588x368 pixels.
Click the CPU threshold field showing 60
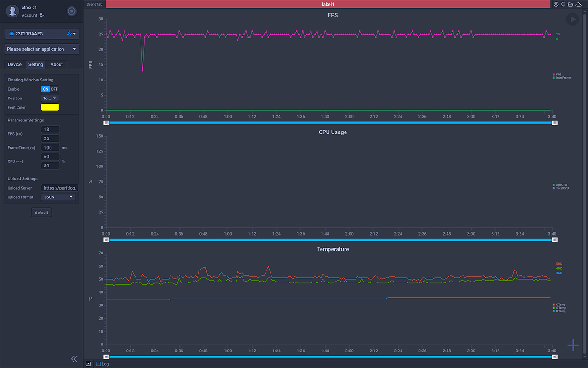point(51,157)
